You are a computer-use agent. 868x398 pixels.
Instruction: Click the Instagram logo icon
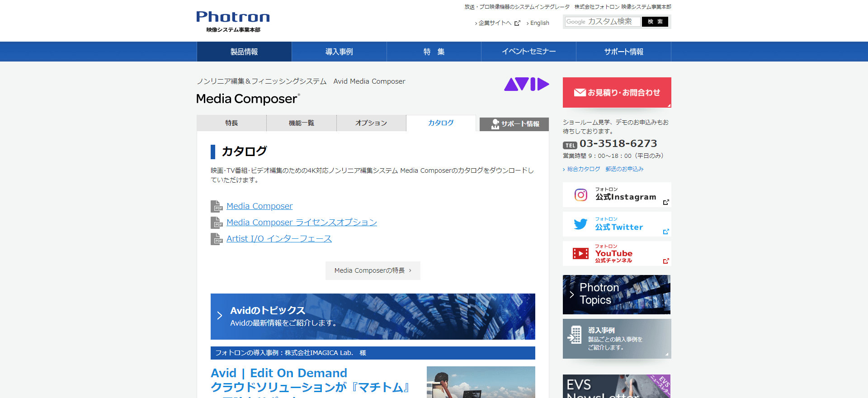click(581, 195)
